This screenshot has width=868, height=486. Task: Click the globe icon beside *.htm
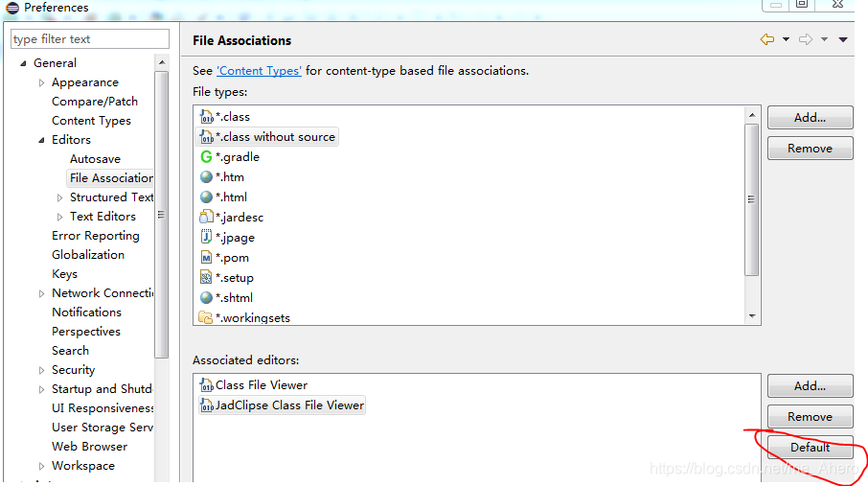coord(207,176)
